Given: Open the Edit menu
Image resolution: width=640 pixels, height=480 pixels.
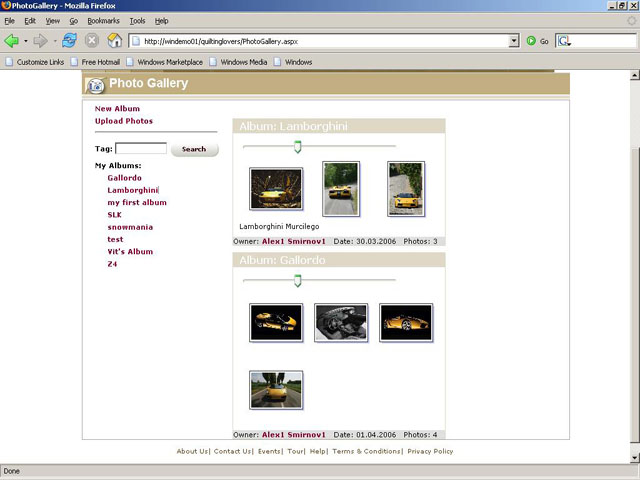Looking at the screenshot, I should point(30,21).
